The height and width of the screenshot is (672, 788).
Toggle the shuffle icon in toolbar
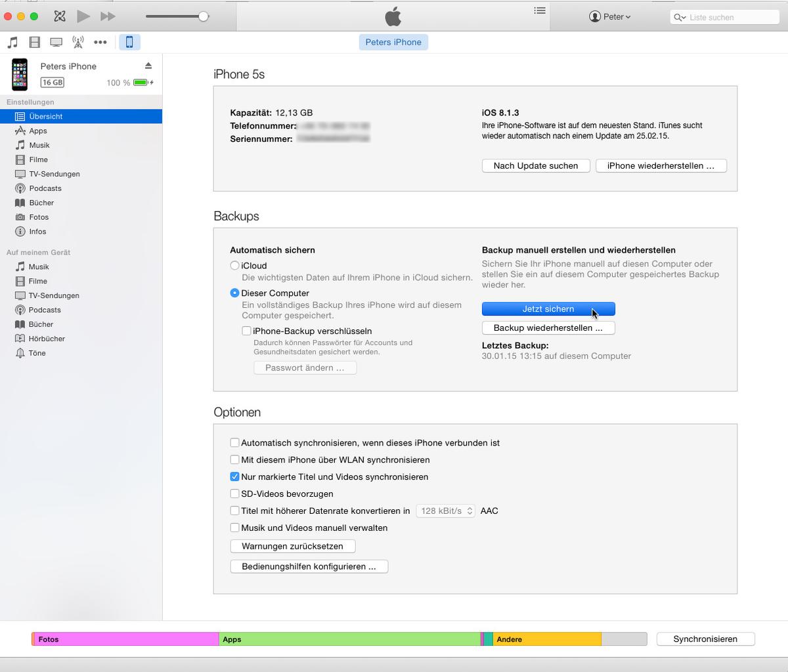coord(60,16)
